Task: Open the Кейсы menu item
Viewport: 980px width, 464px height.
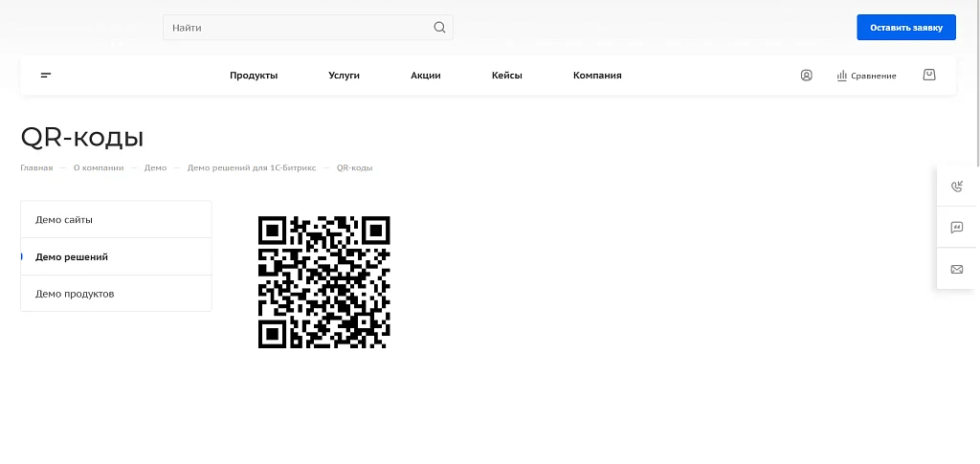Action: (507, 76)
